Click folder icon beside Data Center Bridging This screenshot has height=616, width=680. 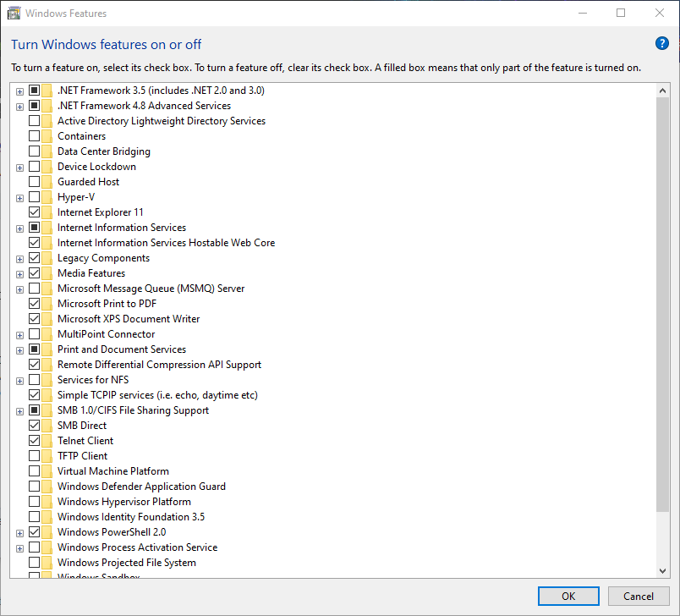pyautogui.click(x=47, y=151)
